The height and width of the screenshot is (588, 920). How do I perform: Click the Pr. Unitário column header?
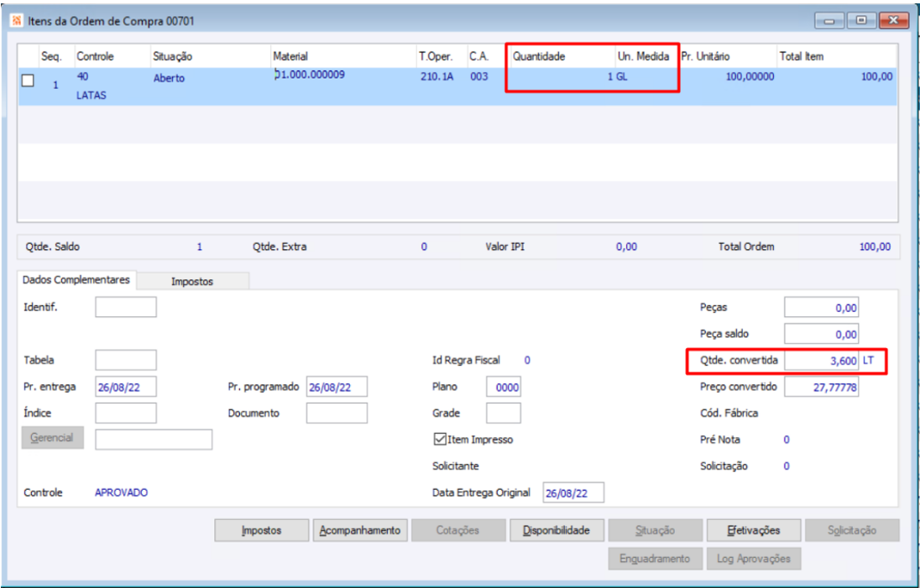[x=705, y=56]
